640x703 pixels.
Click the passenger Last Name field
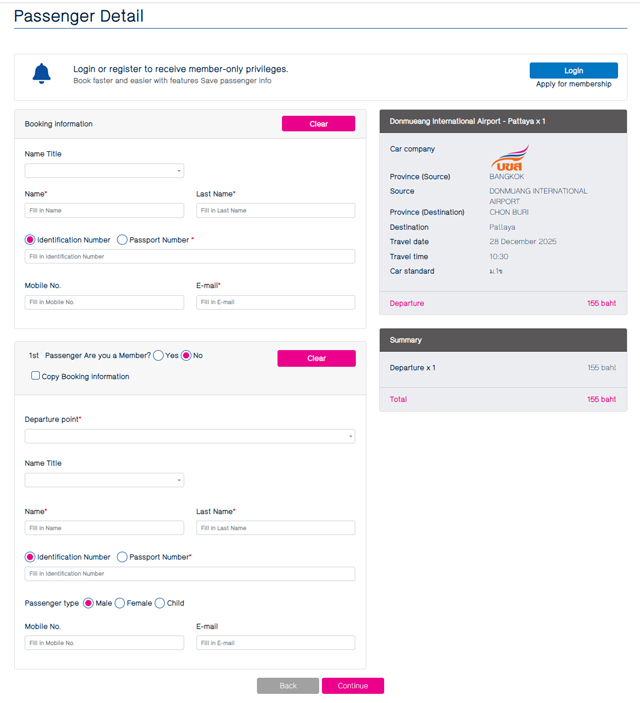pyautogui.click(x=275, y=528)
